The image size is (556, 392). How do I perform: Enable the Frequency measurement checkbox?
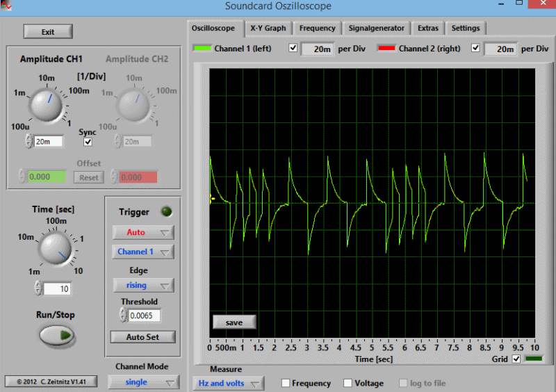(x=286, y=383)
